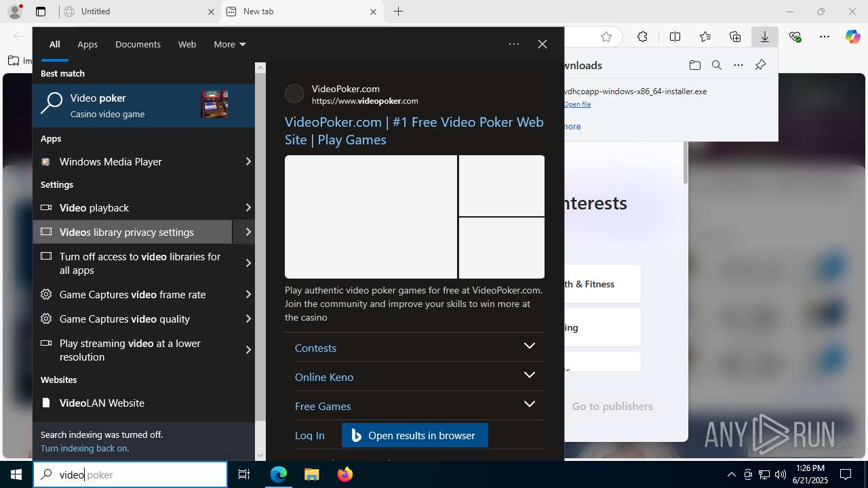
Task: Click Go to publishers button
Action: click(x=612, y=406)
